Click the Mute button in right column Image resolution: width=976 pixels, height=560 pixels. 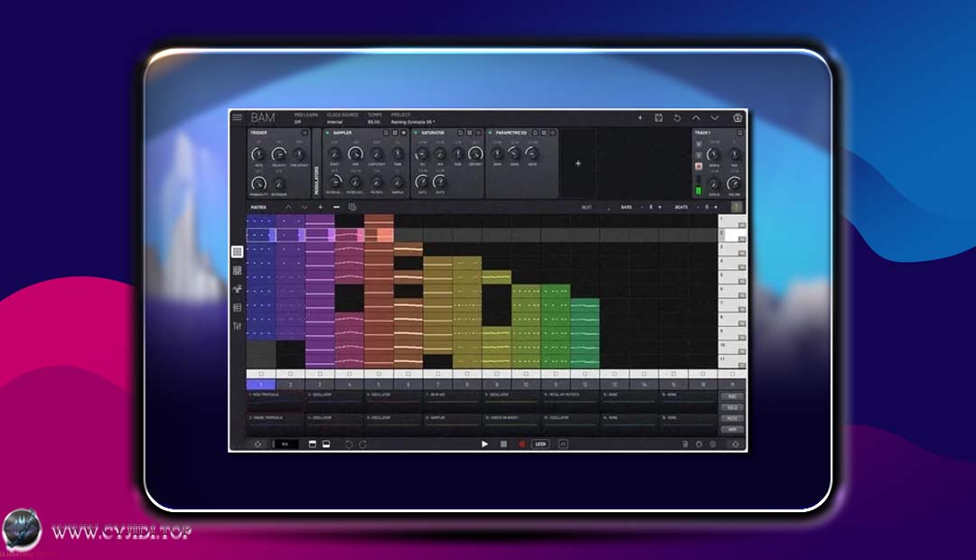click(732, 419)
